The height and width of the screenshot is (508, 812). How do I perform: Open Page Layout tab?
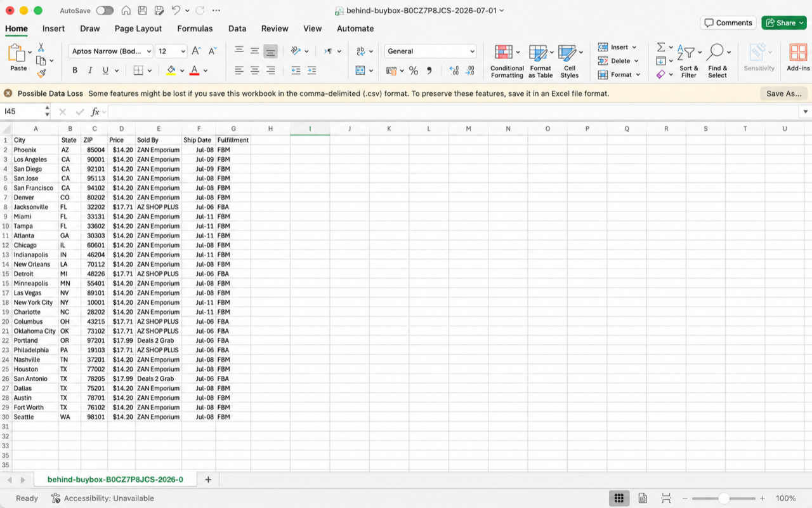coord(138,29)
